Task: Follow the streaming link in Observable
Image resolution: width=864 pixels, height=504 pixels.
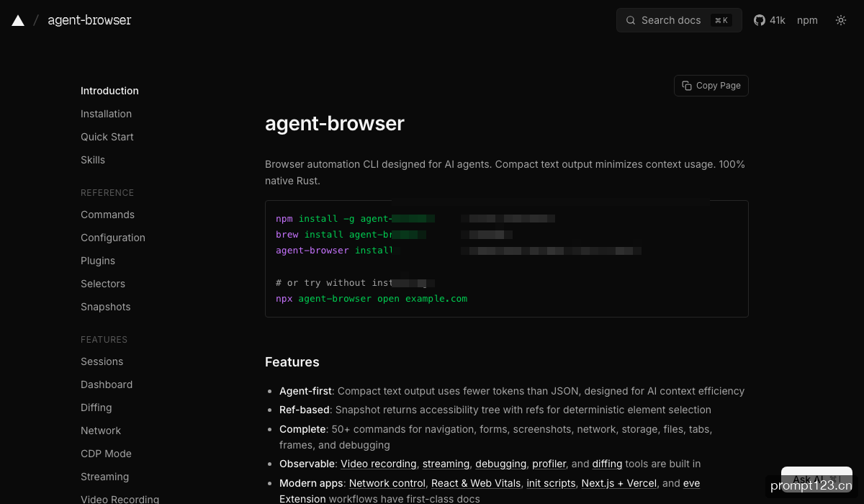Action: [446, 464]
